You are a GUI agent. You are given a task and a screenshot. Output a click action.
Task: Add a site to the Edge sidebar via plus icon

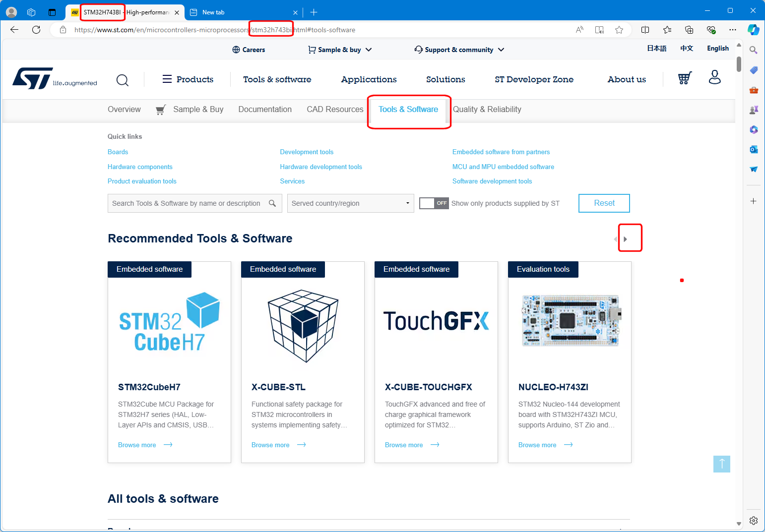tap(754, 201)
